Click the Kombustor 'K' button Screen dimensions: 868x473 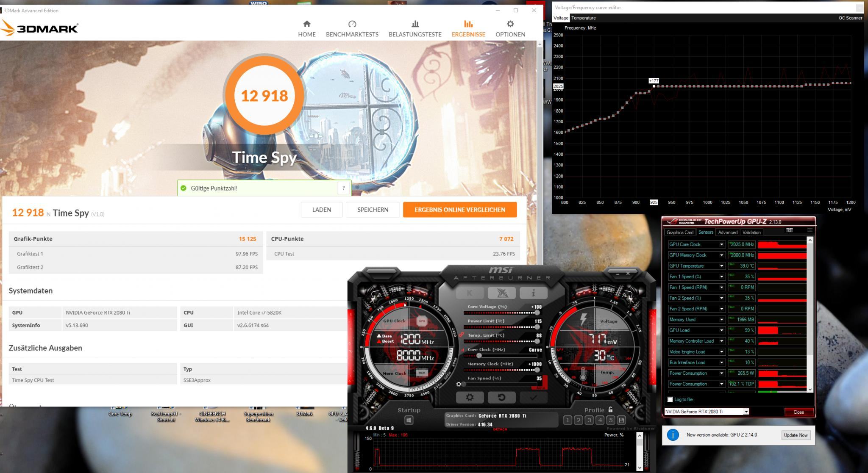[x=470, y=293]
